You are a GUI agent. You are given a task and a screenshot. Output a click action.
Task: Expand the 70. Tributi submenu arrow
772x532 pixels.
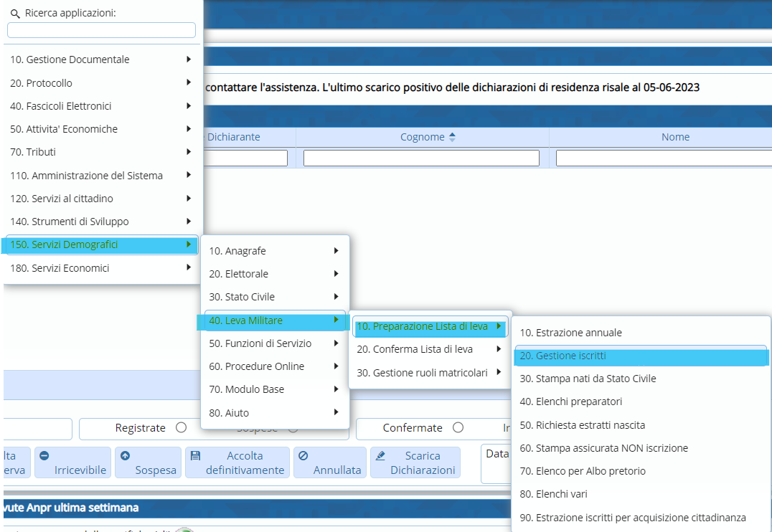[x=188, y=152]
